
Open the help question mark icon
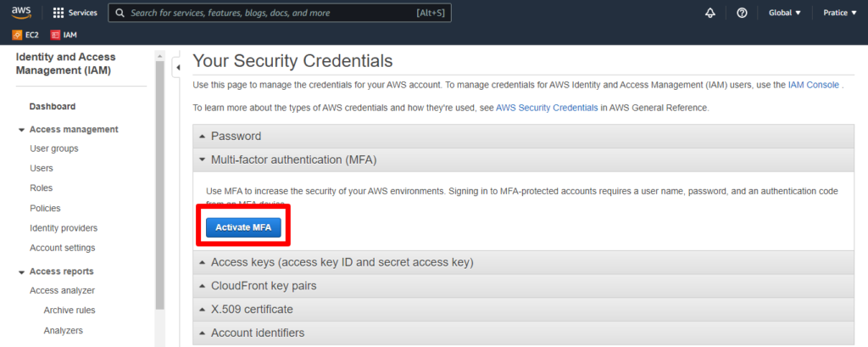(742, 13)
